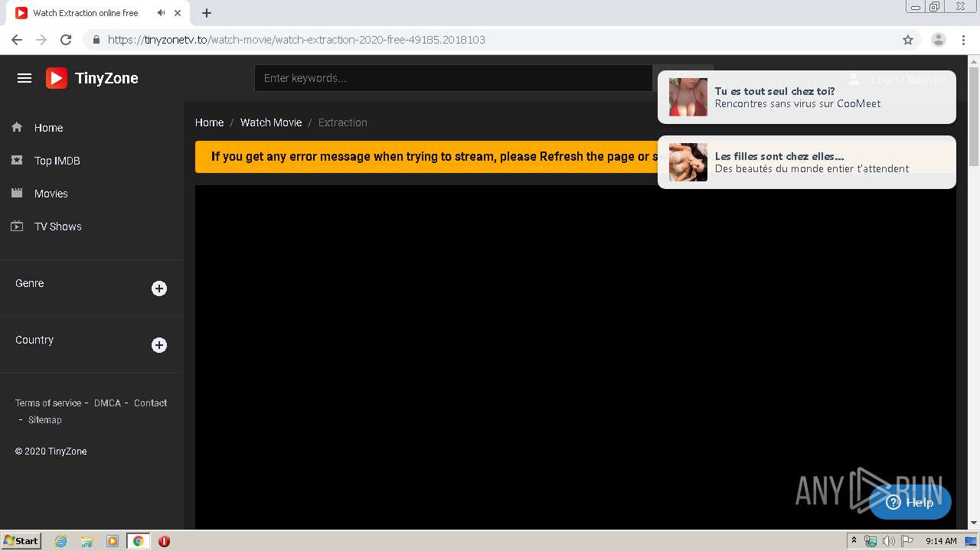The width and height of the screenshot is (980, 551).
Task: Open the DMCA link
Action: [x=107, y=403]
